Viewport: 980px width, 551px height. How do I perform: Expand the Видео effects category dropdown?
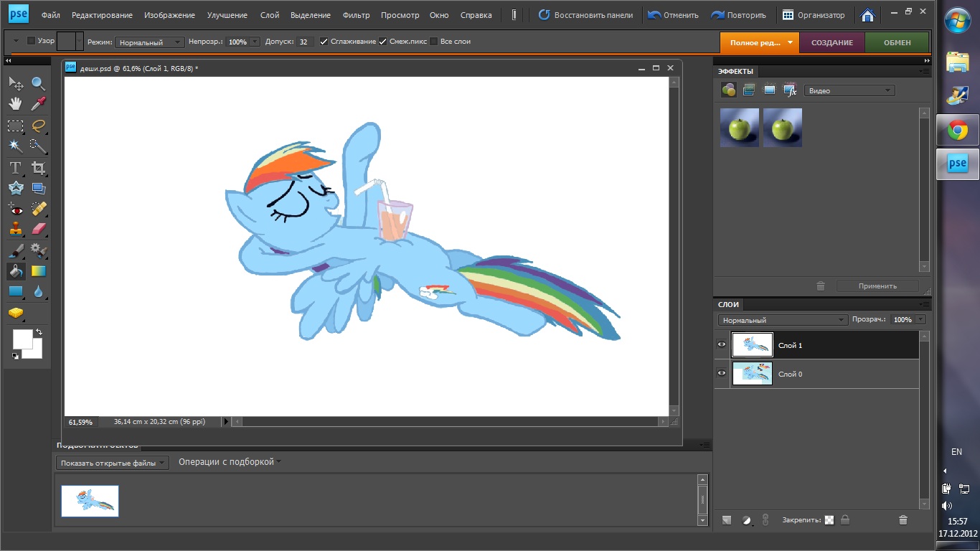pyautogui.click(x=849, y=91)
